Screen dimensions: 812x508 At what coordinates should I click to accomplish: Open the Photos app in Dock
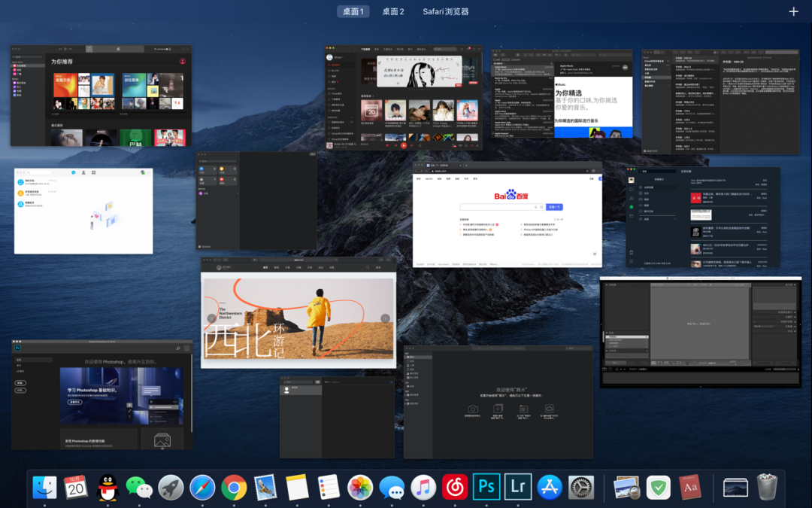360,487
